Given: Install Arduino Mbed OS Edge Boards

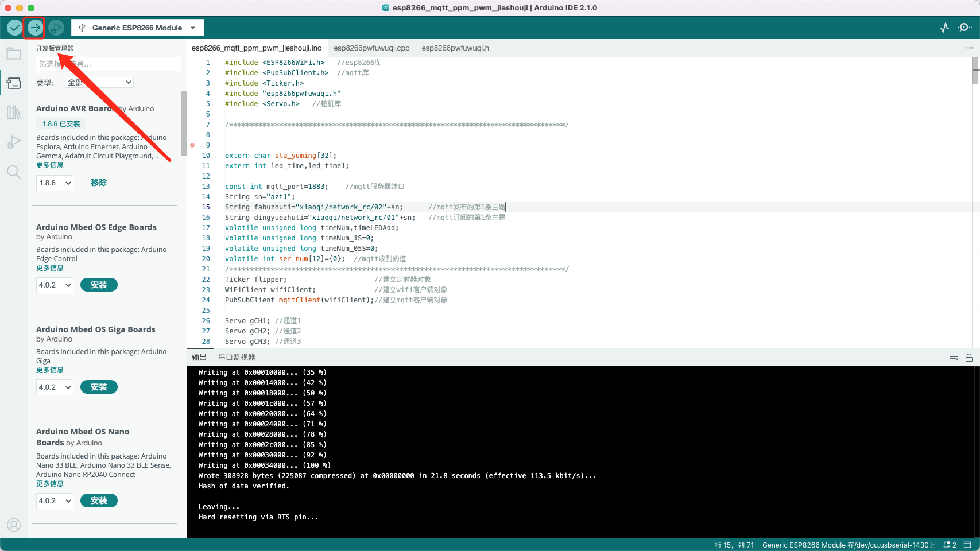Looking at the screenshot, I should coord(99,285).
